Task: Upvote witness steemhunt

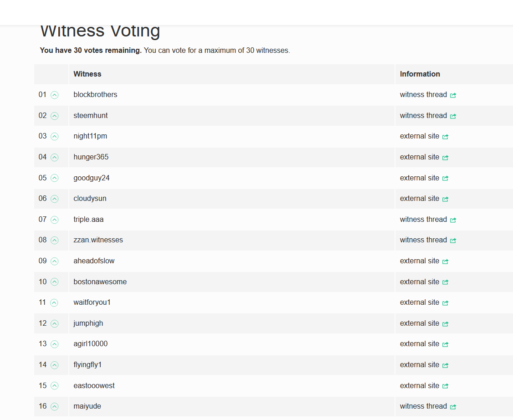Action: click(55, 116)
